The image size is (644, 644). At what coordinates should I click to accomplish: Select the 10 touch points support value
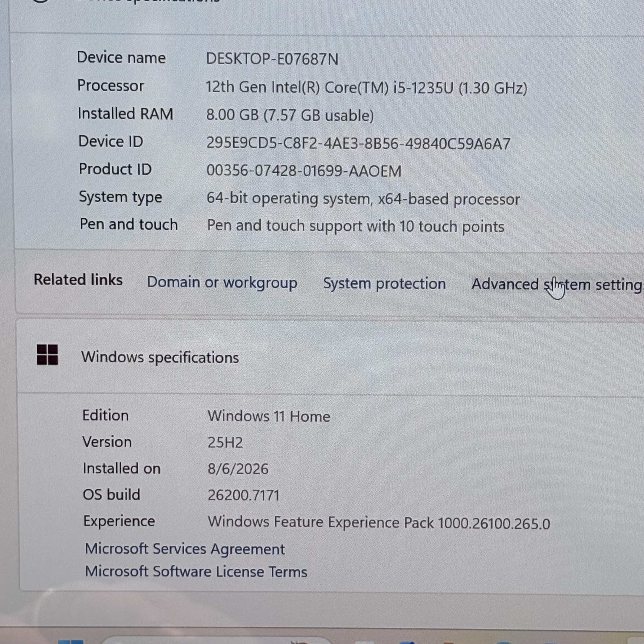(x=356, y=226)
